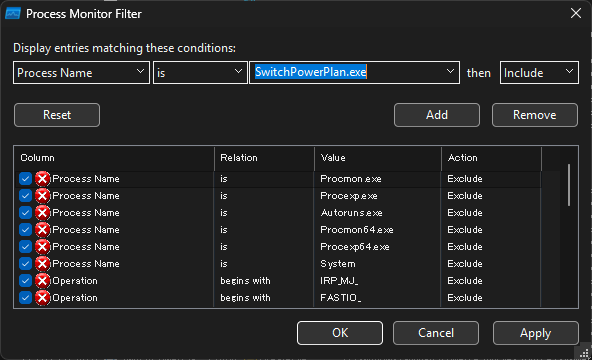This screenshot has height=360, width=592.
Task: Click the red X icon on the Procexp64.exe row
Action: 42,246
